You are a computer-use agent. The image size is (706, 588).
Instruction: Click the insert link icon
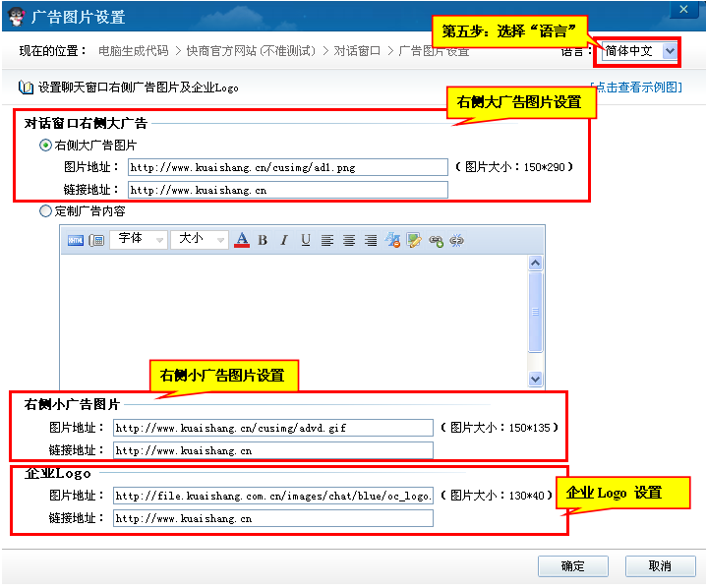436,240
